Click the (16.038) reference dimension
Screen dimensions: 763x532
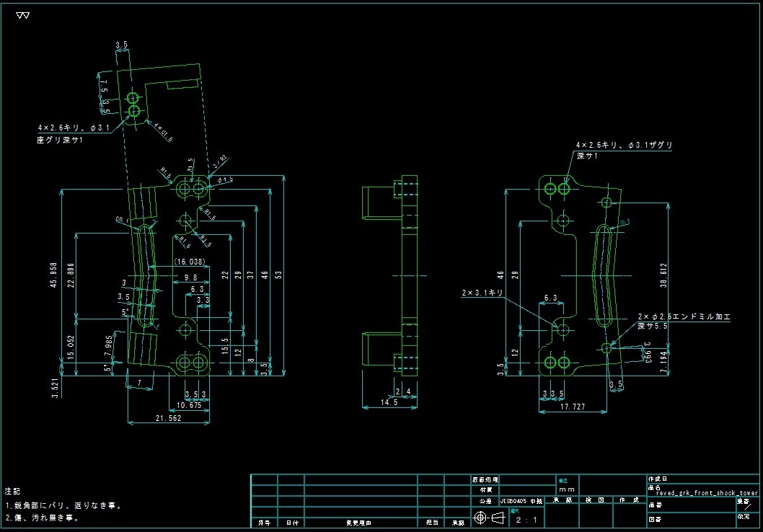pyautogui.click(x=190, y=262)
